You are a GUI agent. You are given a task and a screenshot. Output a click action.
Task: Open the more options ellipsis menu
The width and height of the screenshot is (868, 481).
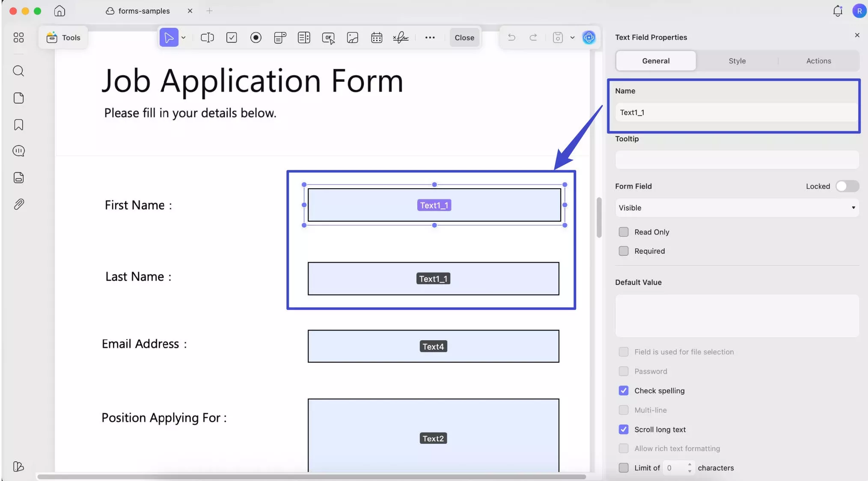(430, 38)
